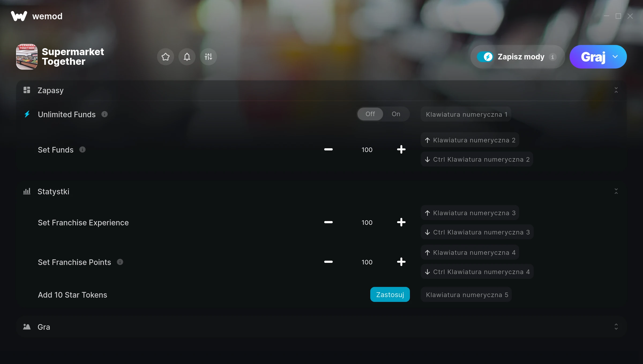The image size is (643, 364).
Task: Click Set Franchise Experience value field
Action: click(367, 222)
